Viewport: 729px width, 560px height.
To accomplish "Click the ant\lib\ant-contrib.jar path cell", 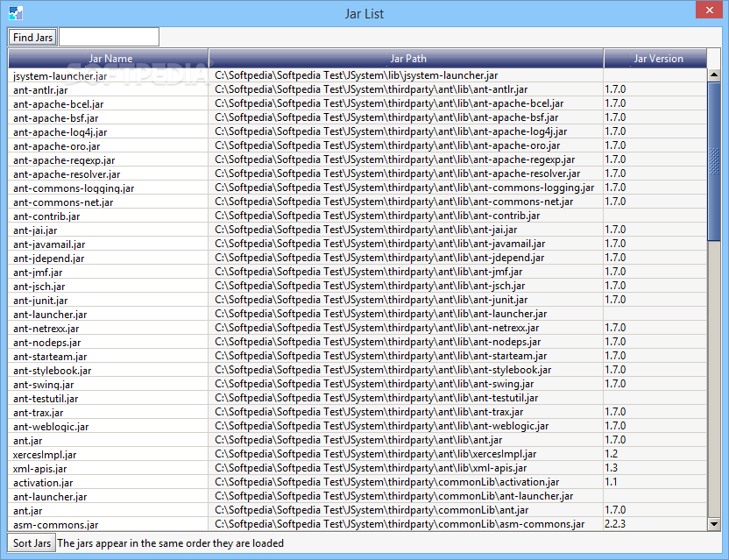I will tap(407, 216).
